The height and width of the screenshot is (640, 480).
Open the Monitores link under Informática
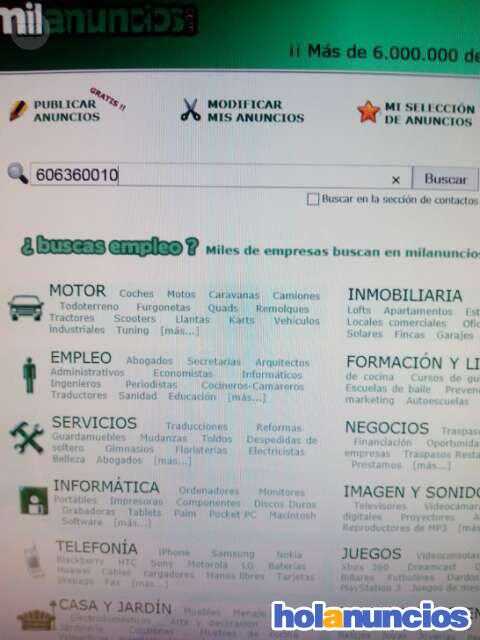coord(281,492)
